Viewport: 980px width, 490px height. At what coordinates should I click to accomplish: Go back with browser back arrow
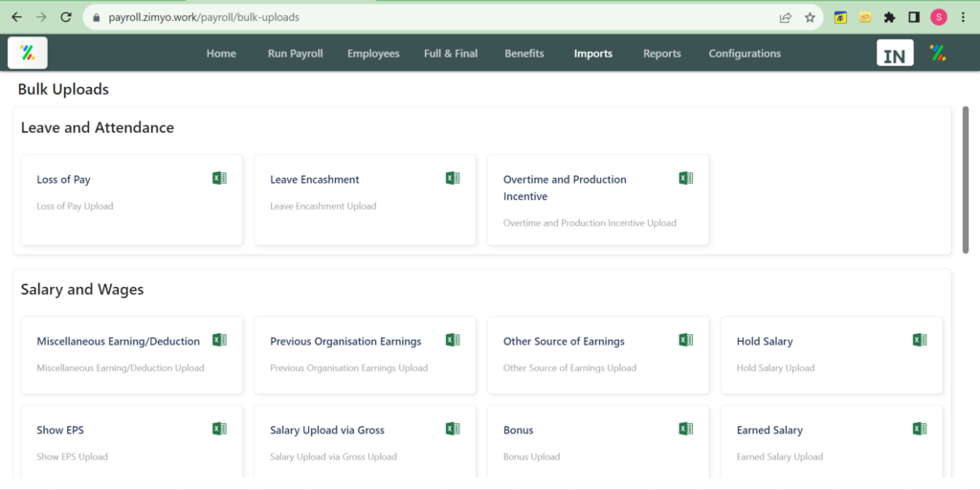coord(17,17)
